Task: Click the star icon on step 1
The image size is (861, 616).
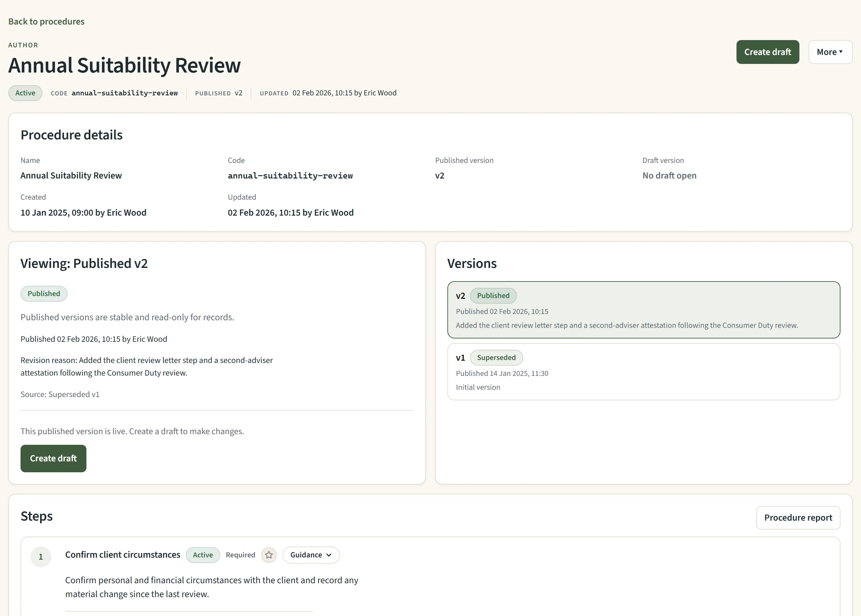Action: tap(269, 555)
